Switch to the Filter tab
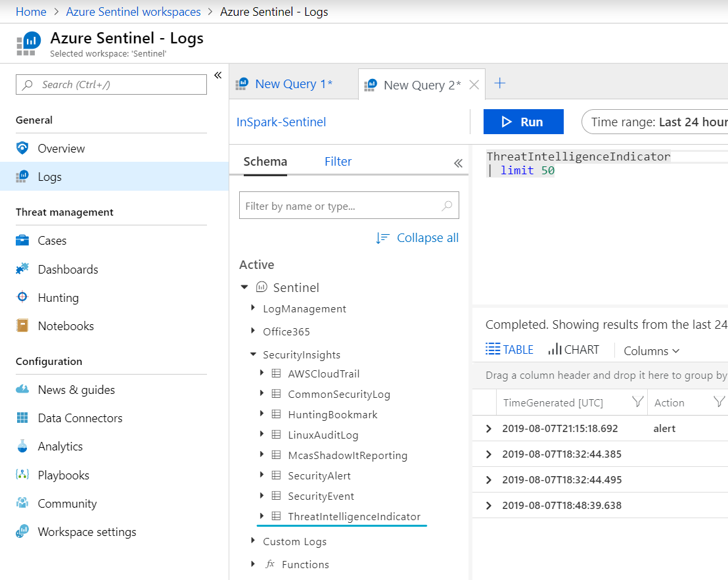The width and height of the screenshot is (728, 580). (338, 162)
